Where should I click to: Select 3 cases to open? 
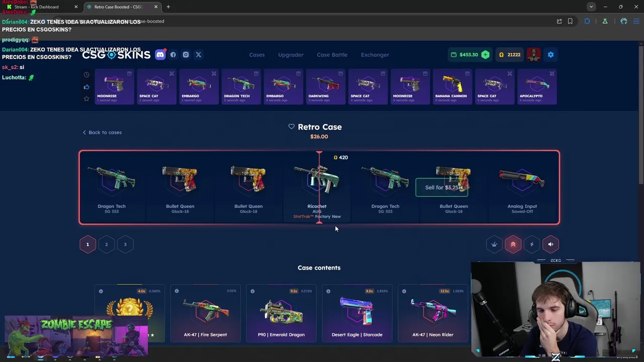tap(125, 244)
